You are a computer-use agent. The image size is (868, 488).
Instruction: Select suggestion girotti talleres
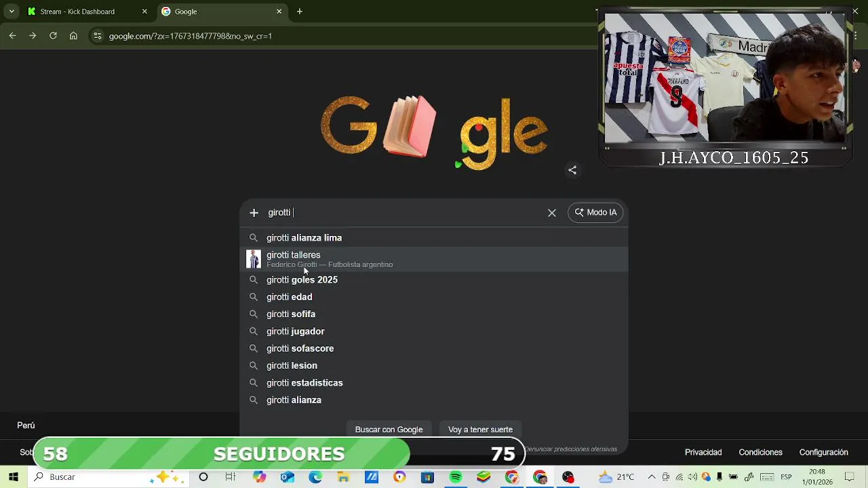click(x=434, y=259)
